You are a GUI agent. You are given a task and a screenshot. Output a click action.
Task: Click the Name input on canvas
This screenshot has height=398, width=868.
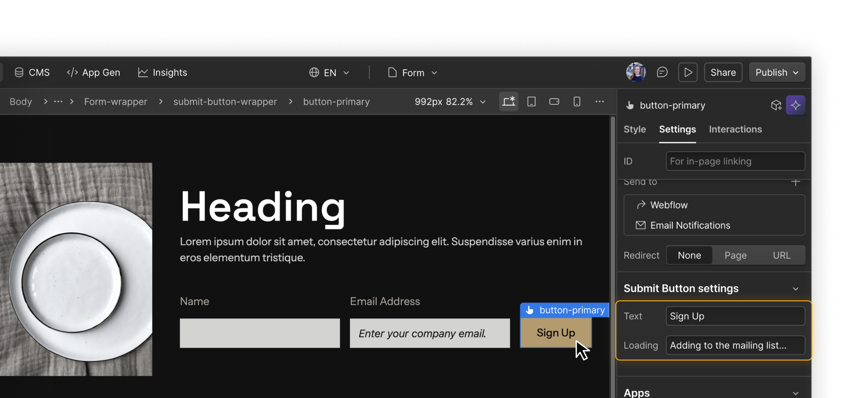[260, 333]
